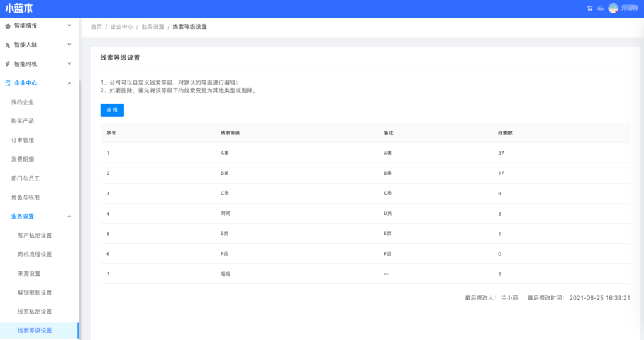Expand the 智能人脉 chevron arrow
The image size is (644, 340).
(69, 45)
